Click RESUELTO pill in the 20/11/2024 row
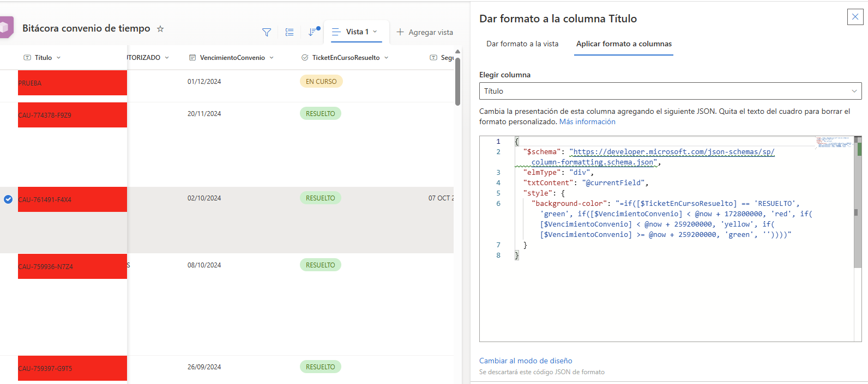This screenshot has width=868, height=384. point(321,114)
